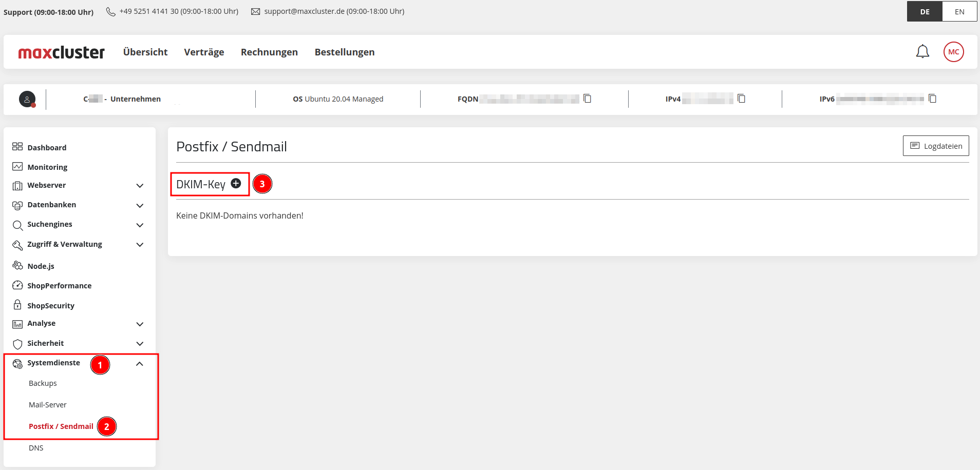Click the ShopSecurity lock icon
This screenshot has height=470, width=980.
[x=17, y=305]
